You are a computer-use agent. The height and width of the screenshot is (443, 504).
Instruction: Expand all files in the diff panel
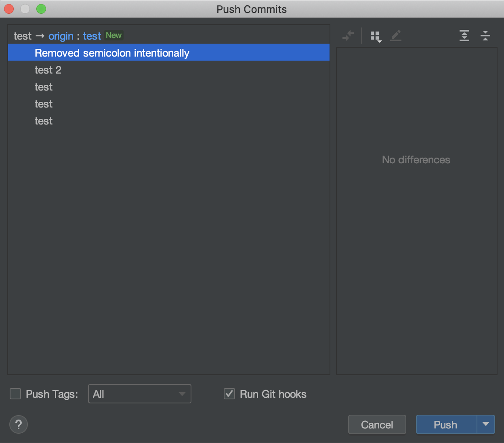[x=464, y=36]
